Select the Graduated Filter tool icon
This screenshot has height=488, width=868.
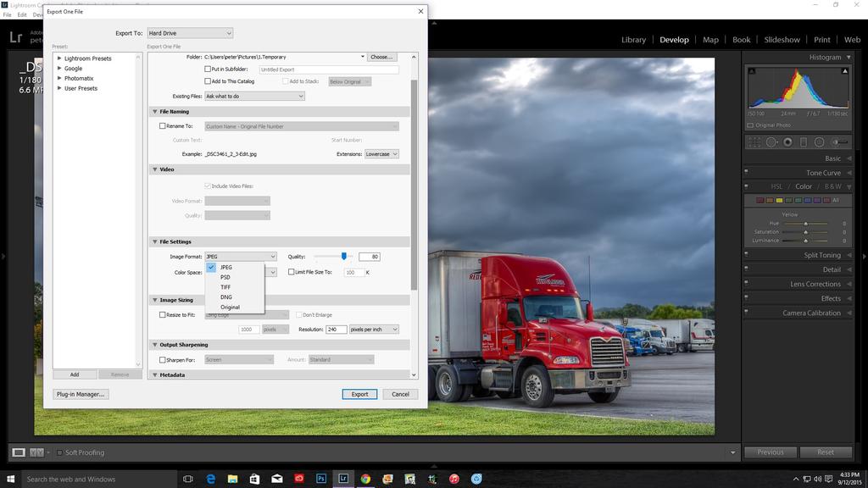click(804, 142)
